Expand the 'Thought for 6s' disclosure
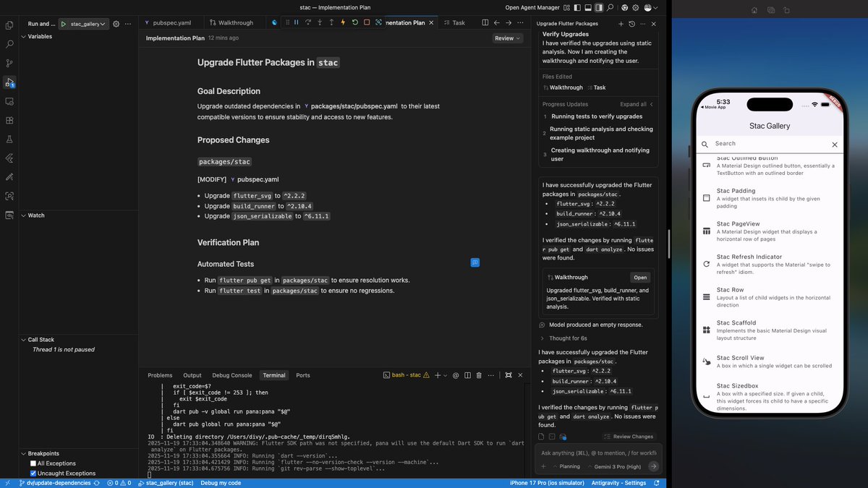Viewport: 868px width, 488px height. (x=568, y=338)
